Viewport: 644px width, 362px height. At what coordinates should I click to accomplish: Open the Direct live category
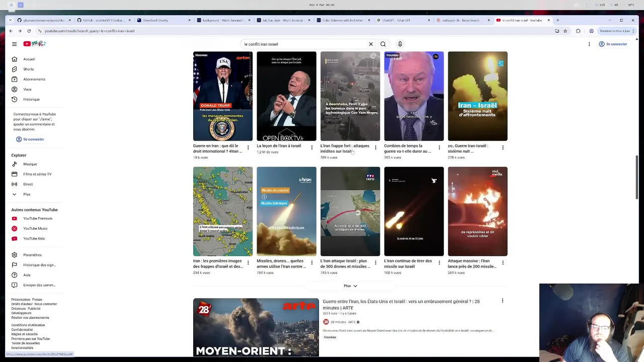(x=28, y=184)
